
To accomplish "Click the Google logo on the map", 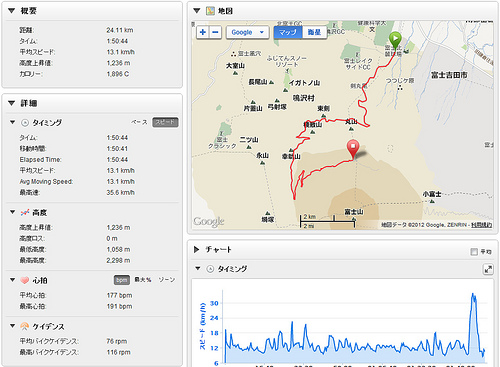I will [209, 221].
